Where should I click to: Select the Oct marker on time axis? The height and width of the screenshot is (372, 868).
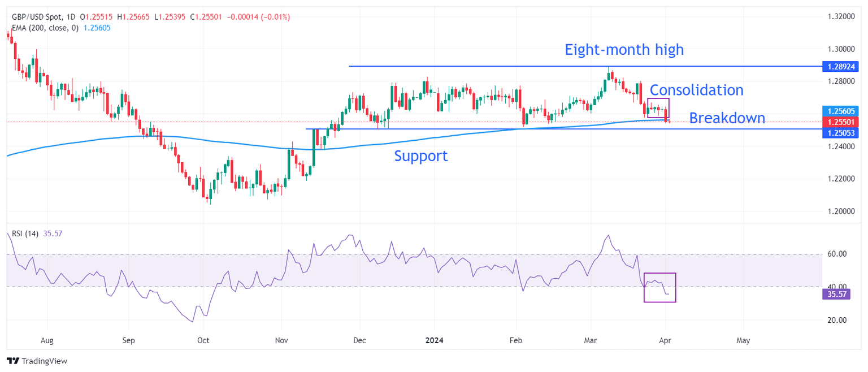(203, 340)
